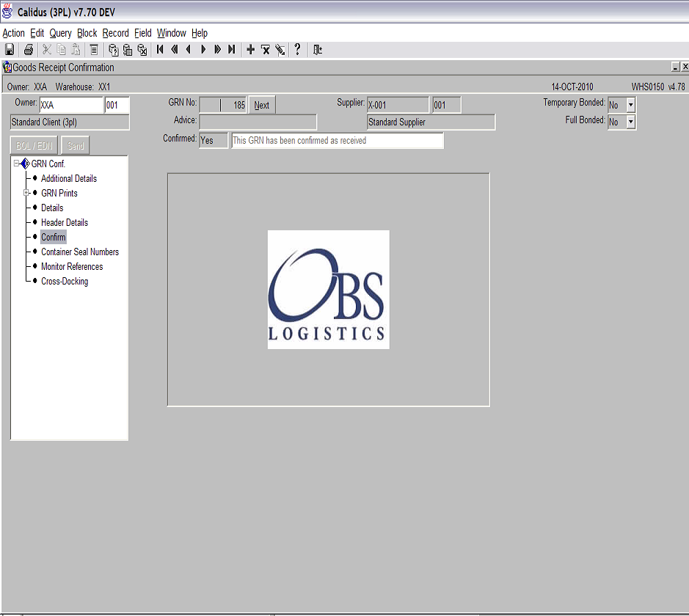The width and height of the screenshot is (689, 616).
Task: Insert a new record with plus icon
Action: coord(250,50)
